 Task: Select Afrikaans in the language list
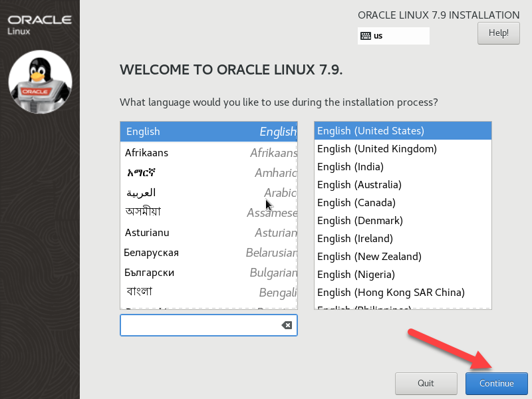pos(208,153)
